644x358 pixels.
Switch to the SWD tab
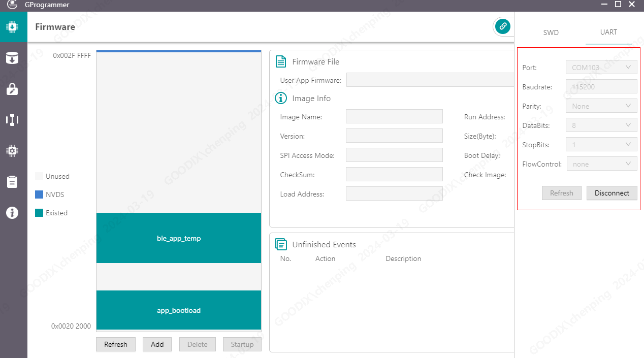(x=551, y=32)
